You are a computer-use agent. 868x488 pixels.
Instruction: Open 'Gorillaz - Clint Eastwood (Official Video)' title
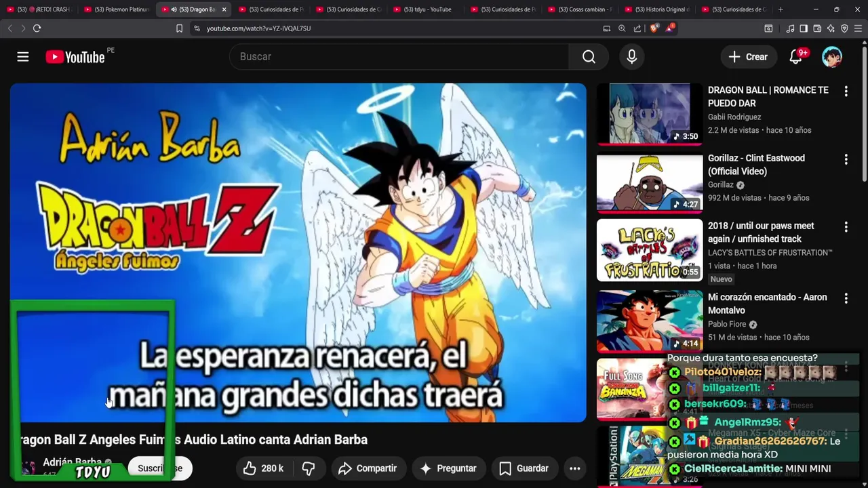coord(756,165)
